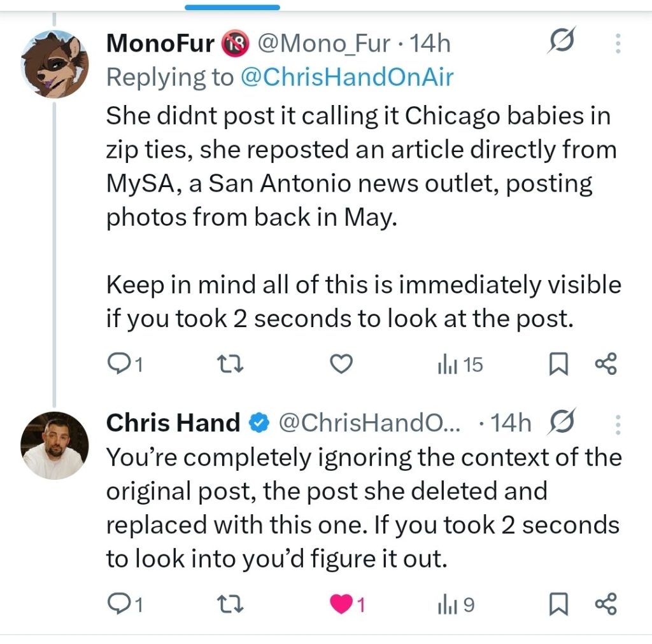Viewport: 652px width, 644px height.
Task: Open more options for MonoFur's post
Action: coord(617,43)
